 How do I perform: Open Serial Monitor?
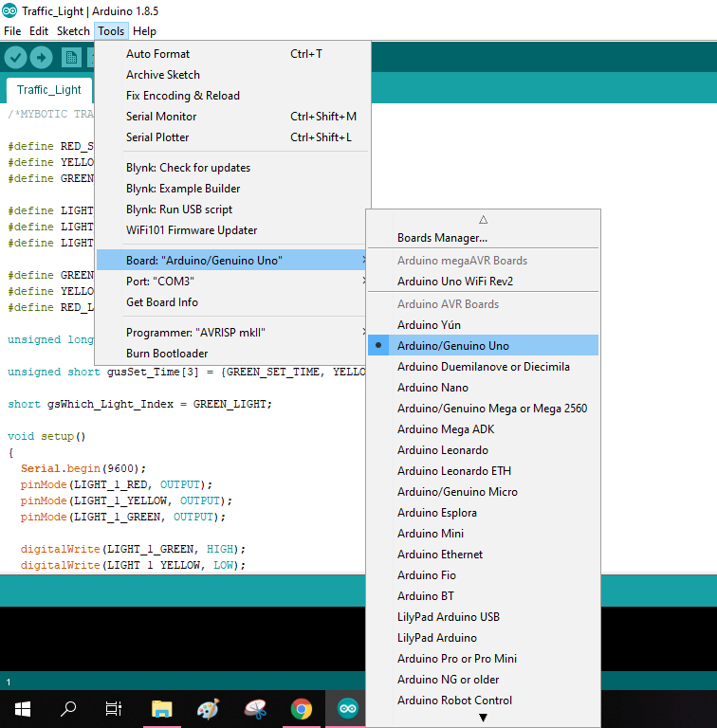(x=231, y=117)
